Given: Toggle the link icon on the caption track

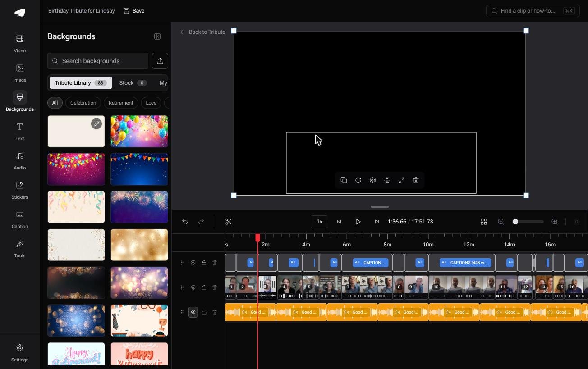Looking at the screenshot, I should [193, 263].
